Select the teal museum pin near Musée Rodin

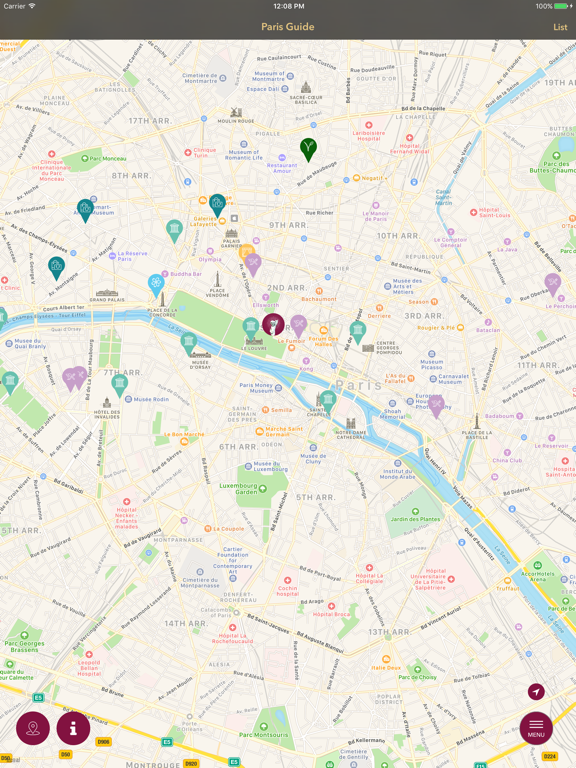pyautogui.click(x=120, y=384)
